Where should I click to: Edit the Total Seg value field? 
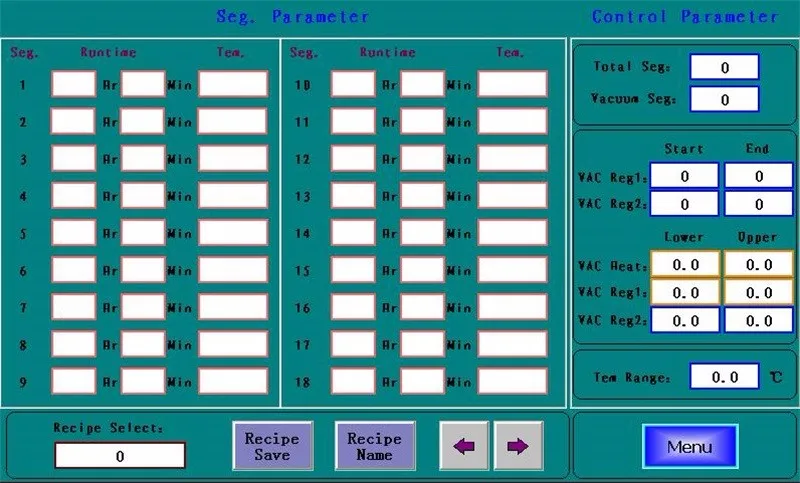point(724,67)
